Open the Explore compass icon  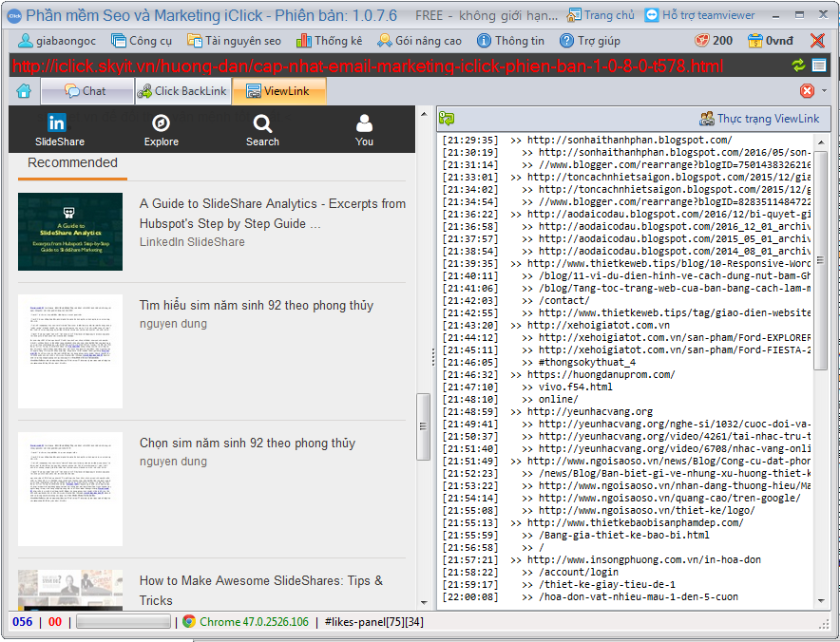pyautogui.click(x=161, y=123)
